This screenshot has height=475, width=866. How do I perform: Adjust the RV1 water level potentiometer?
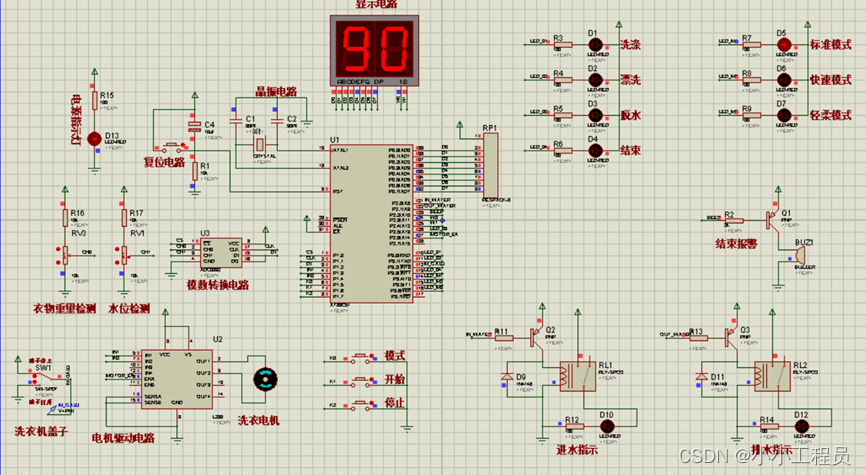(126, 253)
